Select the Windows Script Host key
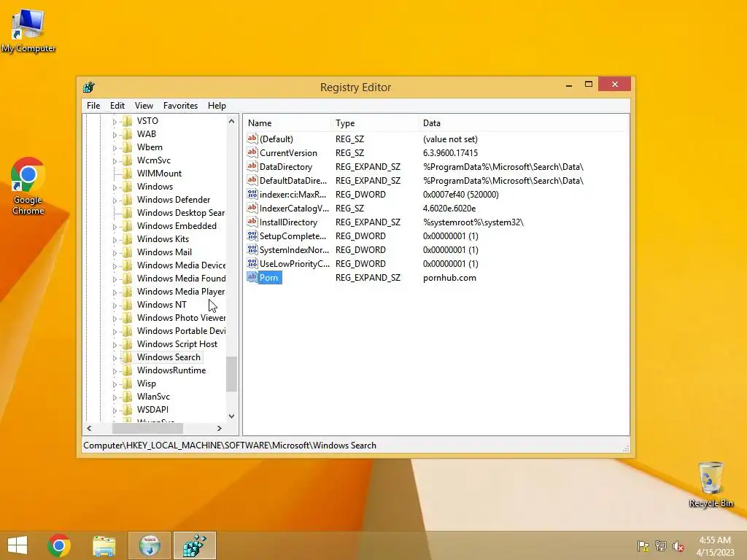 coord(177,344)
